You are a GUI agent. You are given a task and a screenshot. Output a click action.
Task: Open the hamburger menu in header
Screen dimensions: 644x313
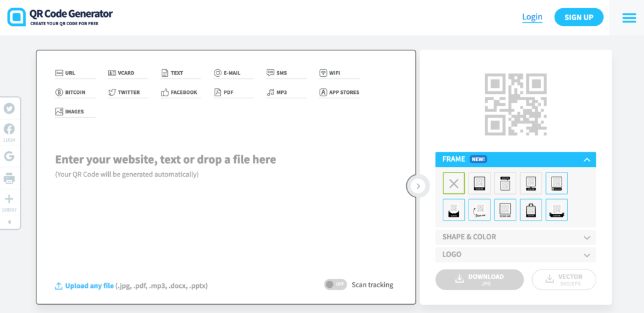pyautogui.click(x=629, y=18)
